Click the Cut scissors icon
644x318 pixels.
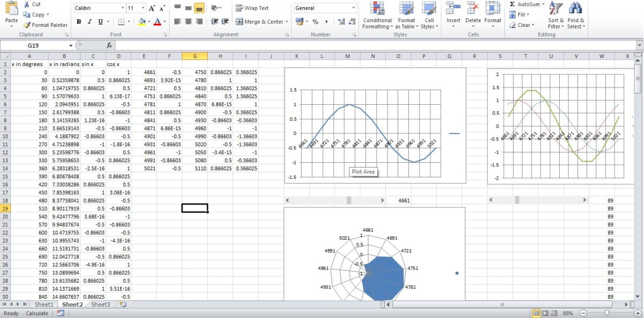click(27, 4)
